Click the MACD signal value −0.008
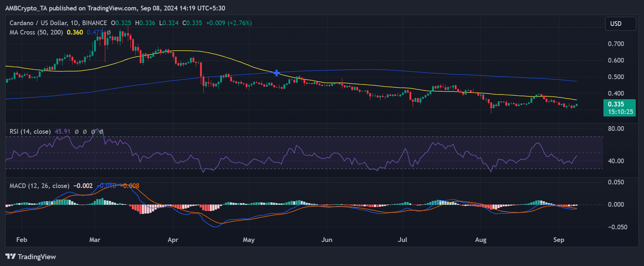 [x=130, y=186]
